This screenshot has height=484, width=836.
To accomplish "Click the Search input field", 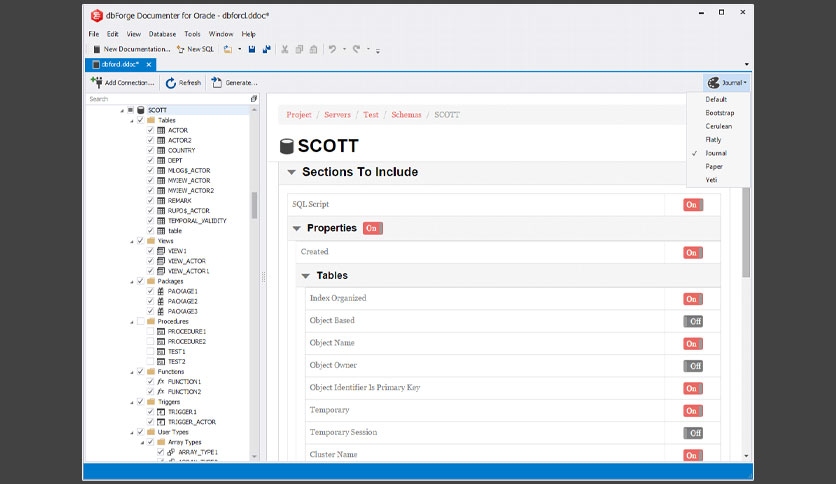I will click(x=168, y=99).
